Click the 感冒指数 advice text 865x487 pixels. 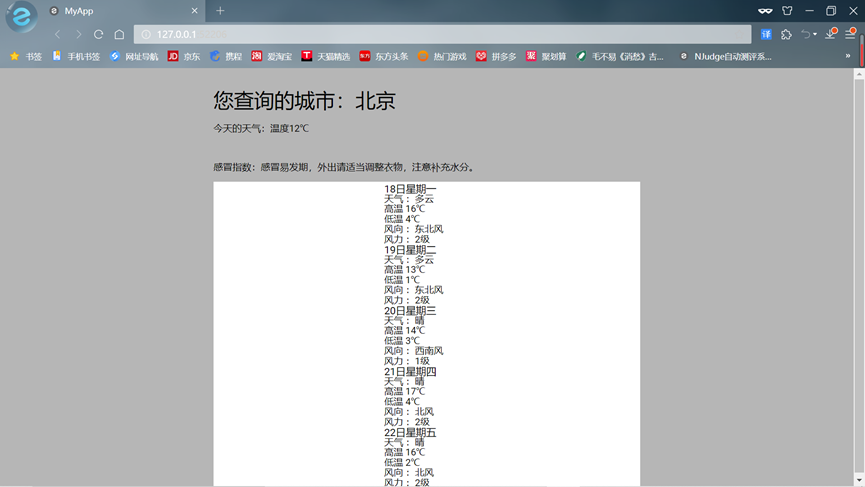tap(345, 167)
